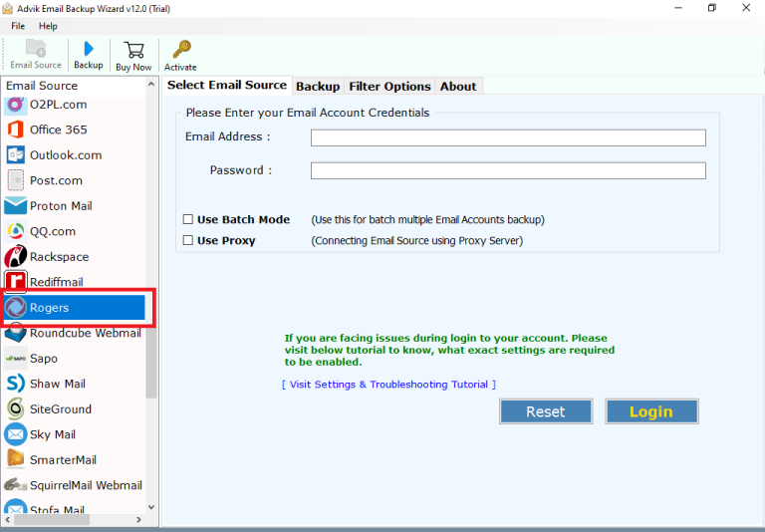Pick Shaw Mail email source
This screenshot has height=532, width=765.
(57, 384)
